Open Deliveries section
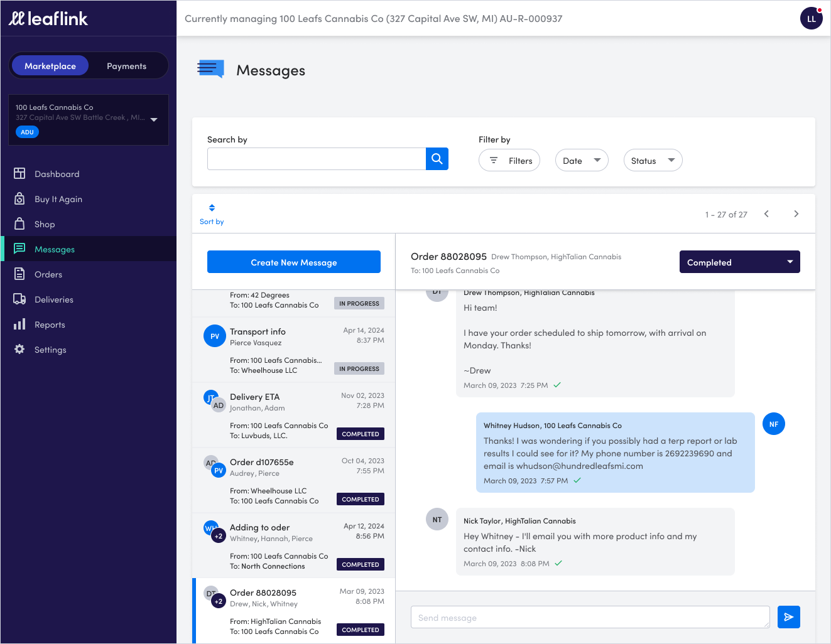This screenshot has height=644, width=831. (x=89, y=299)
